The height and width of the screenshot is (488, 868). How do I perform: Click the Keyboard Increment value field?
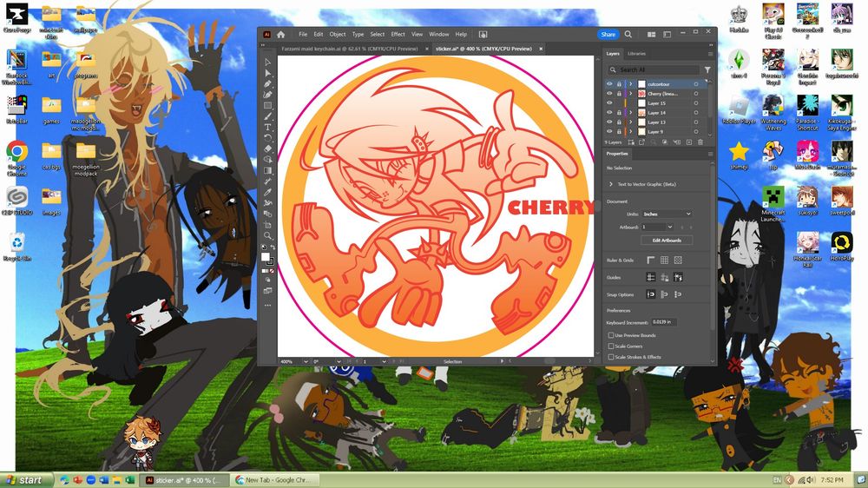pyautogui.click(x=664, y=322)
